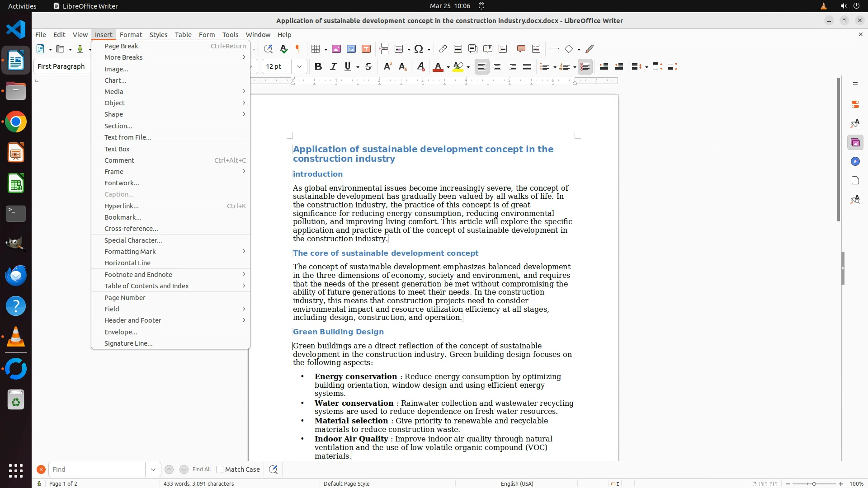Click the strikethrough icon
The width and height of the screenshot is (868, 488).
(x=368, y=66)
